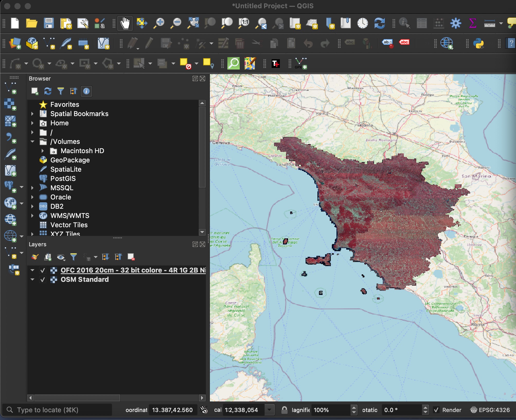
Task: Select the GeoPackage browser entry
Action: click(70, 160)
